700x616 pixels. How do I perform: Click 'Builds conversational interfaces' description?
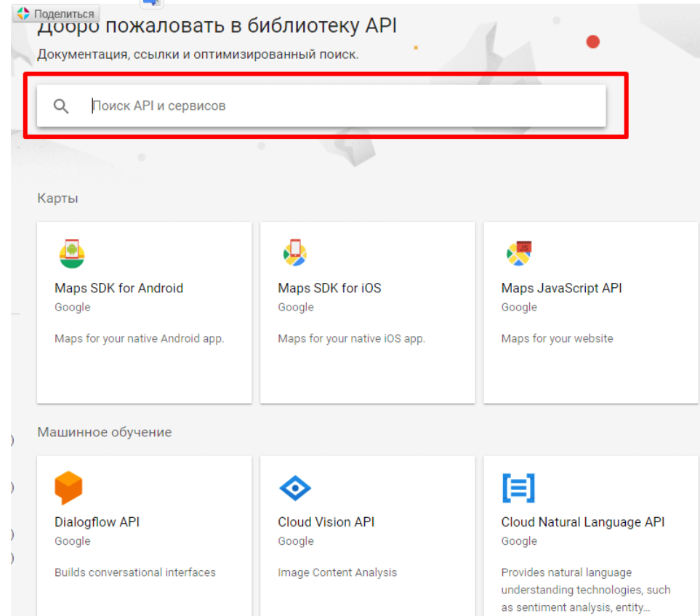pos(134,572)
